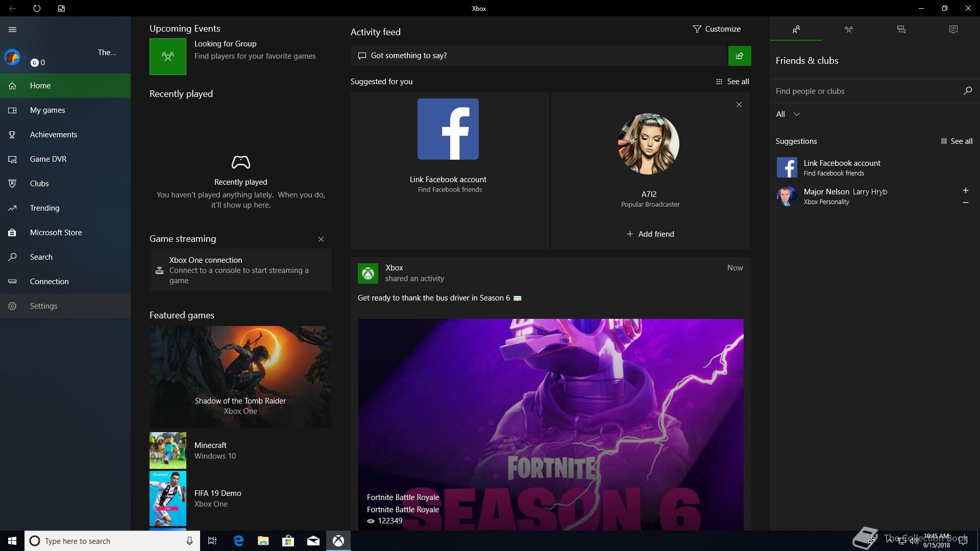Open Clubs section
Screen dimensions: 980x551
click(x=65, y=184)
